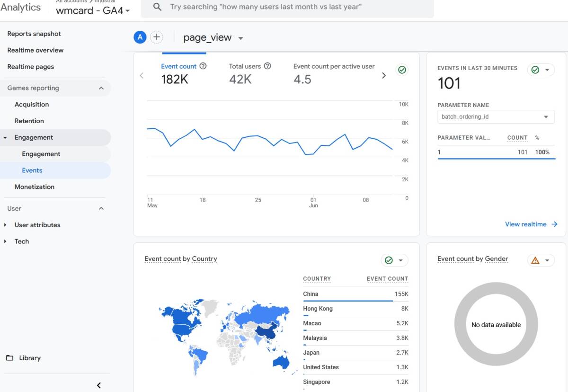Select the United States row
Image resolution: width=568 pixels, height=392 pixels.
[355, 367]
